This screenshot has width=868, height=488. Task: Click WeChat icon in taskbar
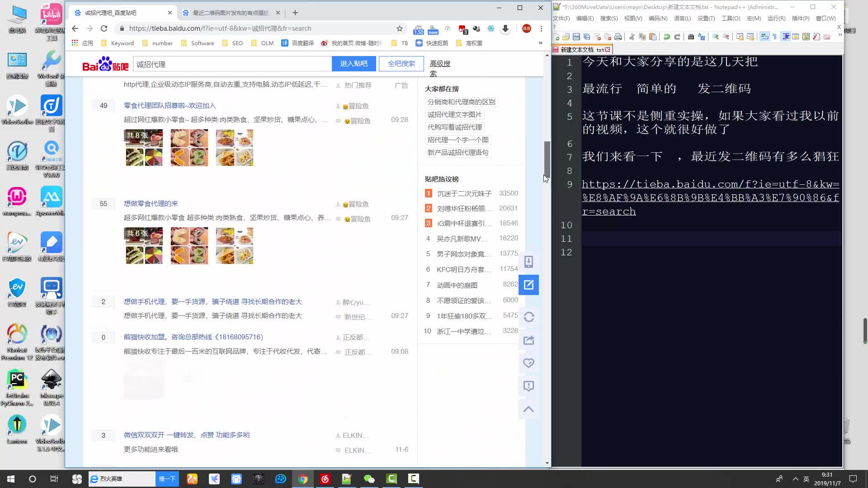tap(369, 479)
